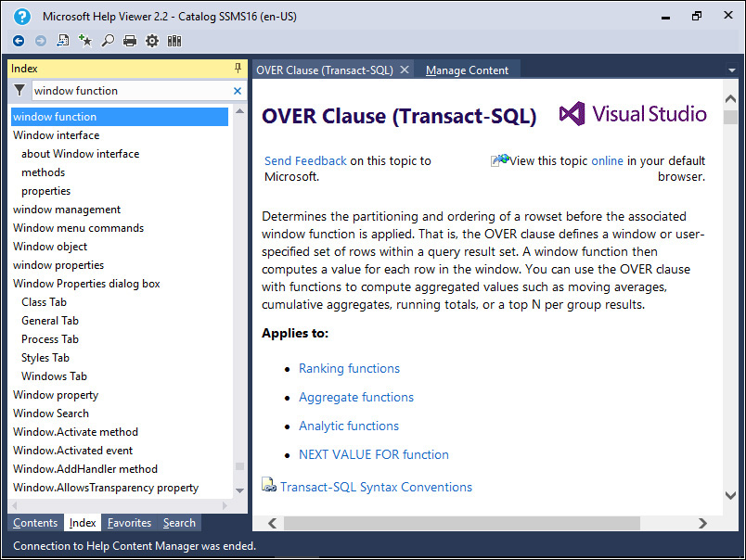Open the document tabs list dropdown arrow
This screenshot has width=746, height=560.
click(730, 70)
